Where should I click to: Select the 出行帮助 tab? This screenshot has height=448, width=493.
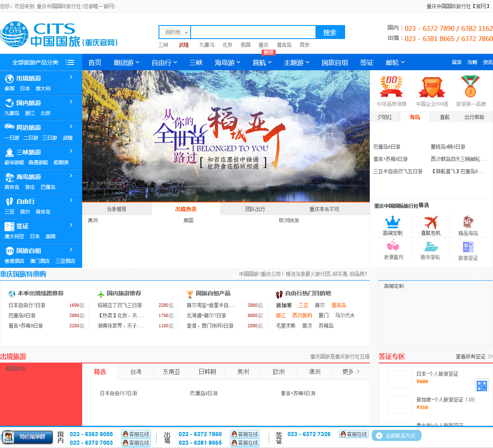point(475,117)
